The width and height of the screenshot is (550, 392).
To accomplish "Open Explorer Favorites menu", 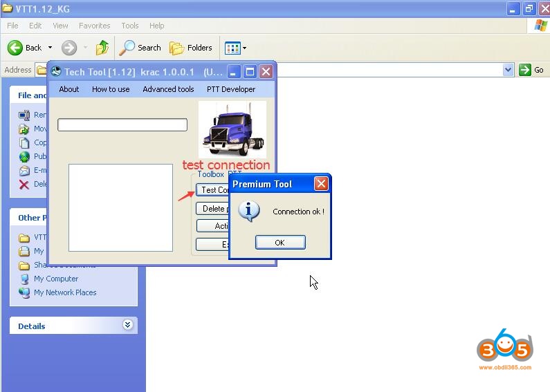I will (94, 26).
